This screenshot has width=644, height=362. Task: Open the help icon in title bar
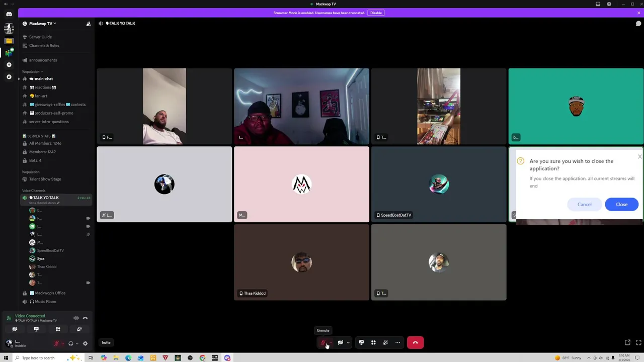[x=609, y=4]
